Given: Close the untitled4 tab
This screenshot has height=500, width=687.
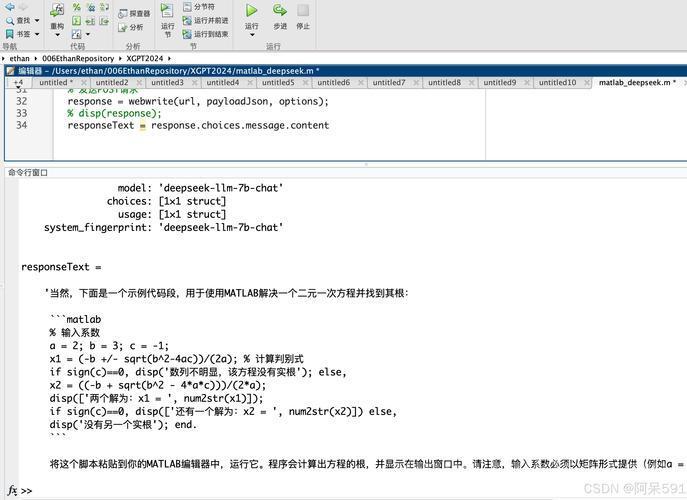Looking at the screenshot, I should (250, 82).
